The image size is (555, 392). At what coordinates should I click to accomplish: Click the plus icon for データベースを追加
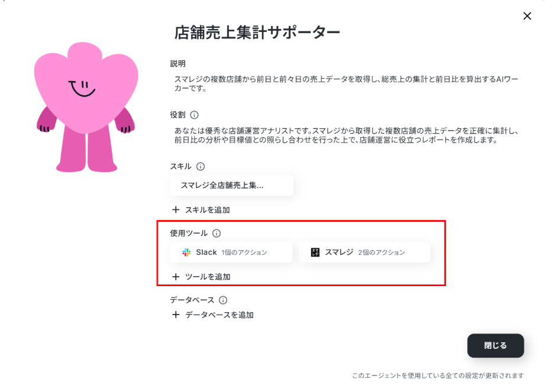click(176, 315)
